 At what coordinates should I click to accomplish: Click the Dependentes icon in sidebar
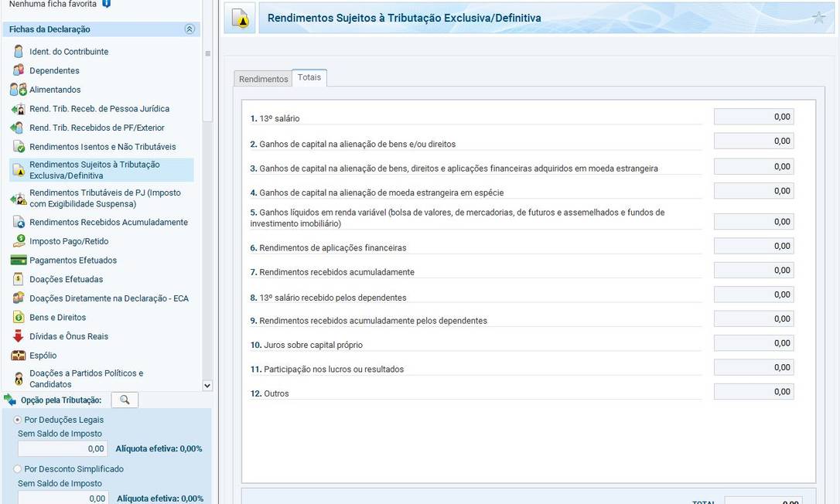coord(19,70)
